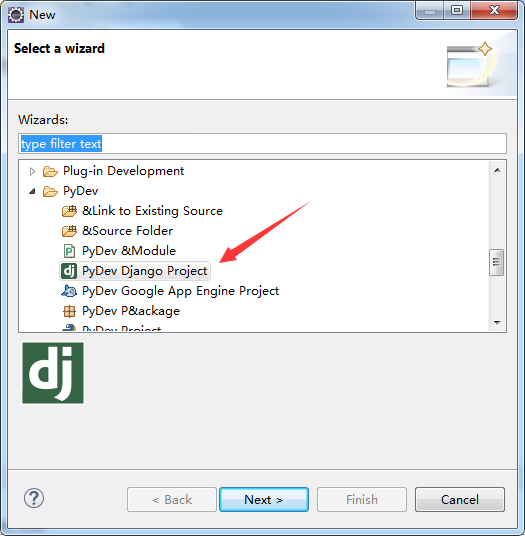The width and height of the screenshot is (525, 536).
Task: Expand the Plug-in Development category
Action: [x=32, y=171]
